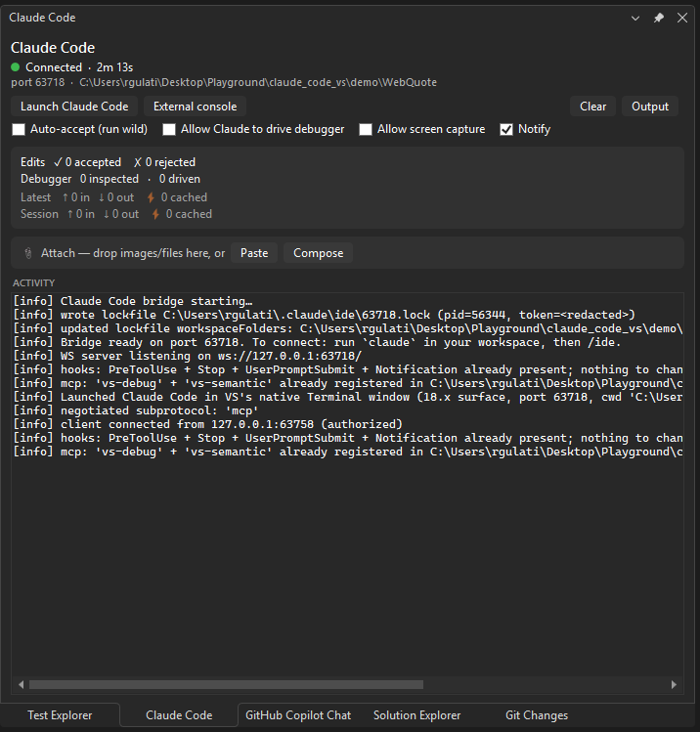Uncheck the Notify checkbox
This screenshot has width=700, height=732.
point(506,129)
